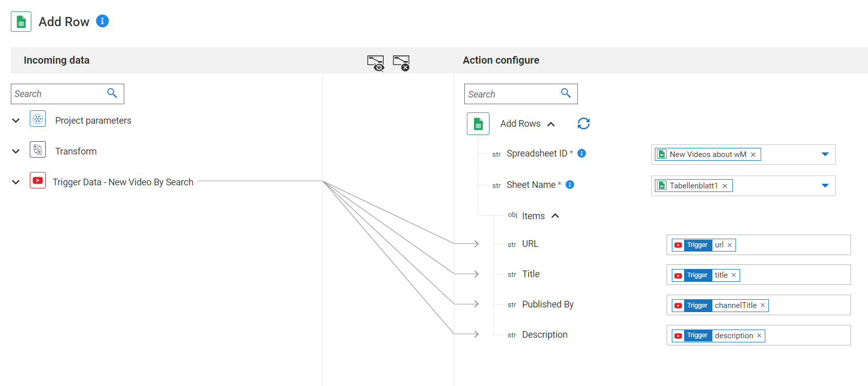Click the Add Row info icon

click(102, 21)
